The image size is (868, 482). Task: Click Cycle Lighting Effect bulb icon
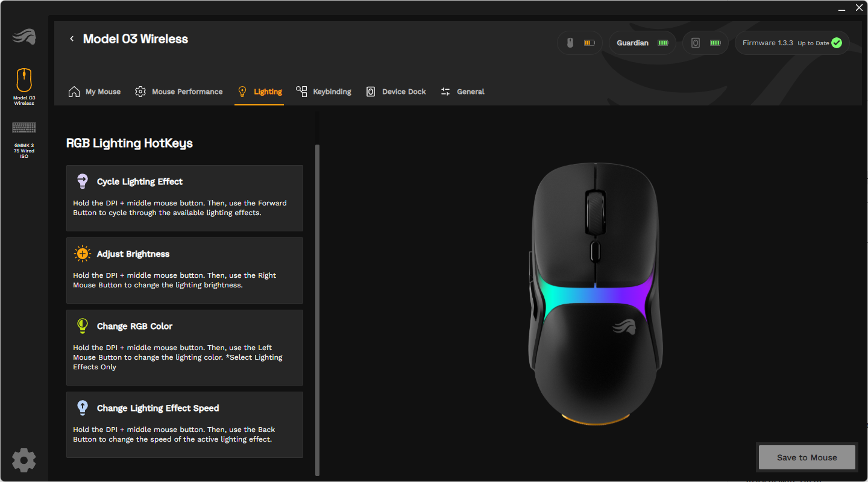click(83, 181)
